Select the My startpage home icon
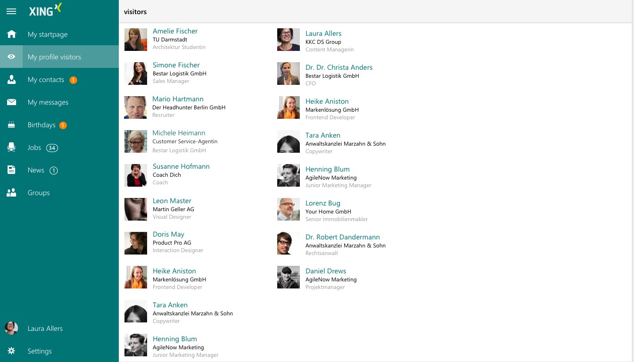This screenshot has width=644, height=362. (11, 34)
